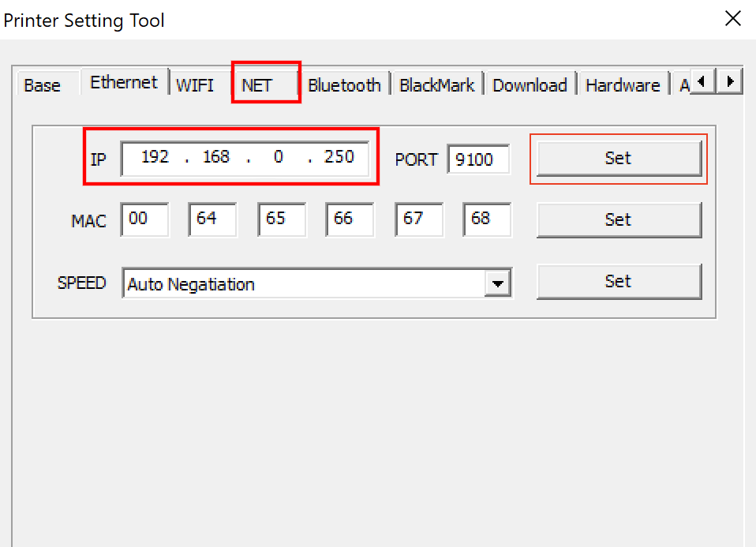Click the first MAC field containing 00

tap(145, 219)
